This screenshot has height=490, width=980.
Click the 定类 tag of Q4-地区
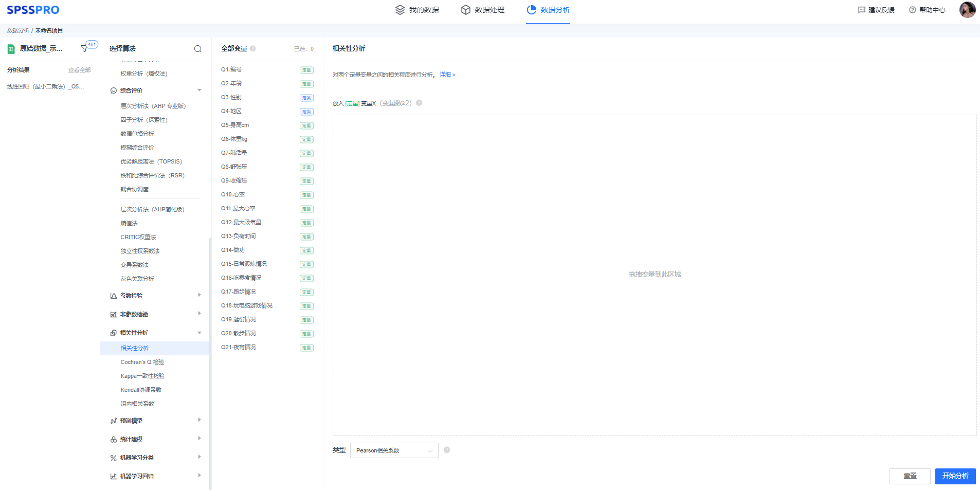click(306, 112)
